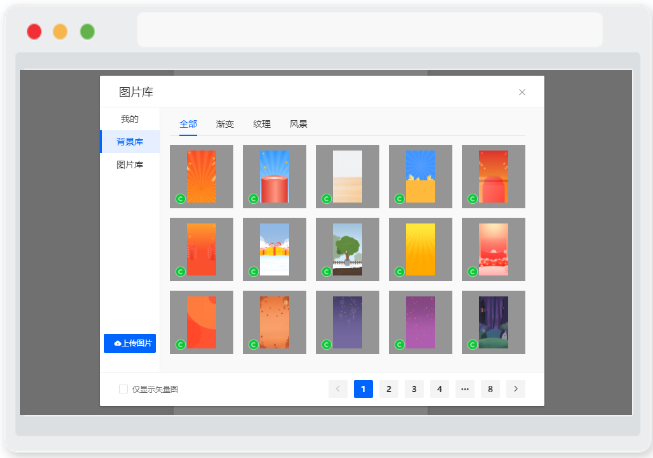Select 背景库 in the sidebar
Viewport: 653px width, 458px height.
tap(130, 142)
